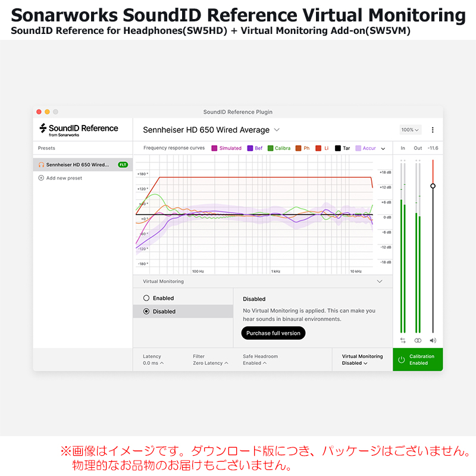Select the Sennheiser HD 650 preset in Presets
This screenshot has height=476, width=476.
(x=77, y=165)
